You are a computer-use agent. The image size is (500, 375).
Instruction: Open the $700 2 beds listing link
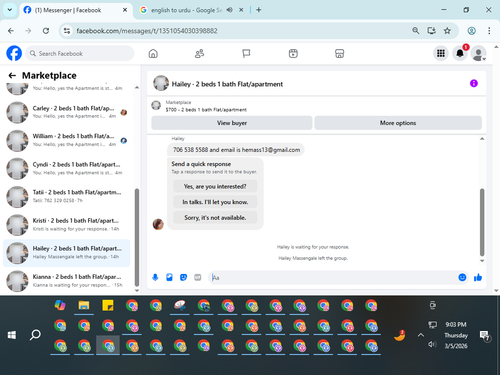tap(206, 110)
